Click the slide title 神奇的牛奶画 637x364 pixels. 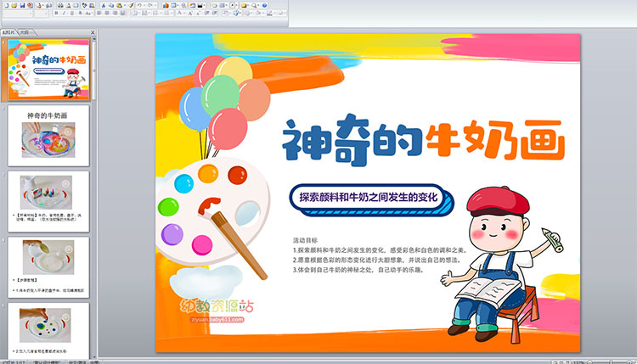[423, 139]
